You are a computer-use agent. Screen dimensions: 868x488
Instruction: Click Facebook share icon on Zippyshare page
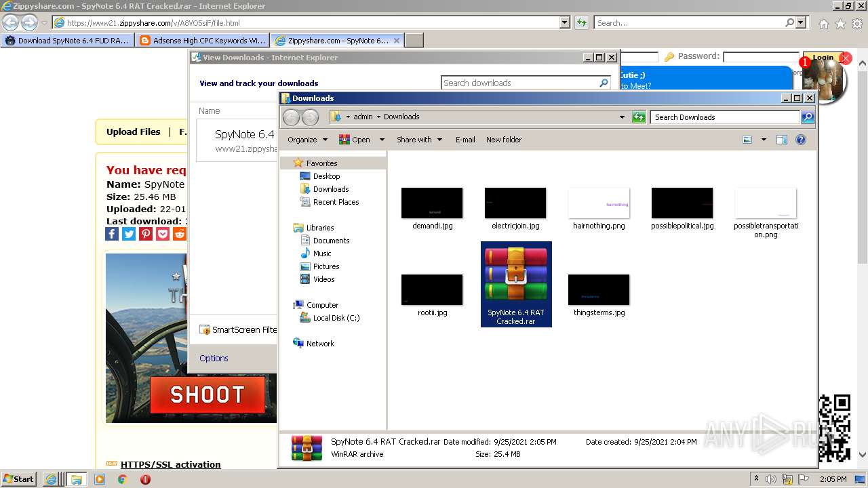pyautogui.click(x=112, y=234)
